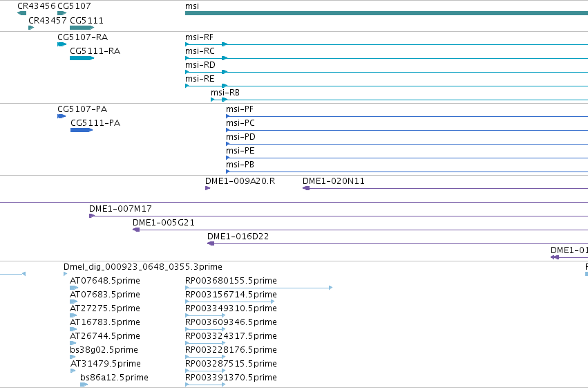The width and height of the screenshot is (588, 388).
Task: Click the msi gene label
Action: (192, 6)
